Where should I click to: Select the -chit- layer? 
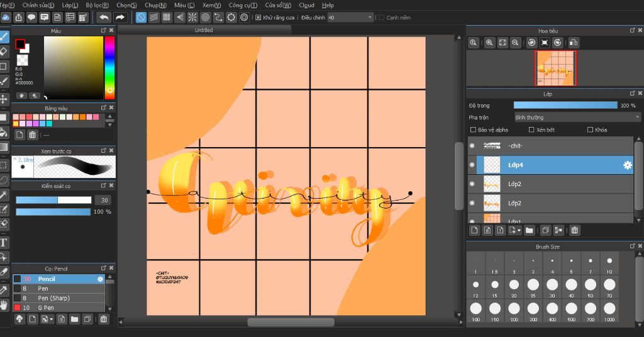550,146
